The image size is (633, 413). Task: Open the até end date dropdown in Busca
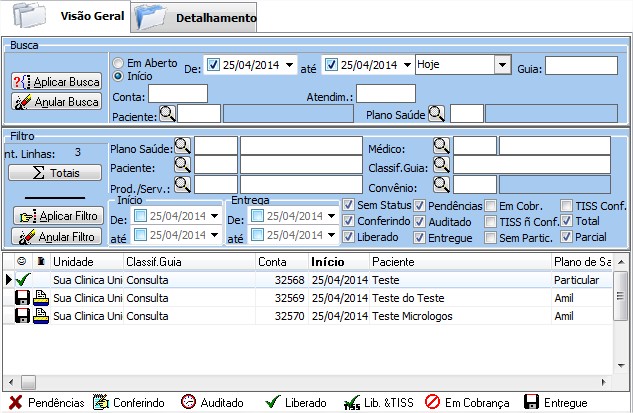click(x=406, y=66)
